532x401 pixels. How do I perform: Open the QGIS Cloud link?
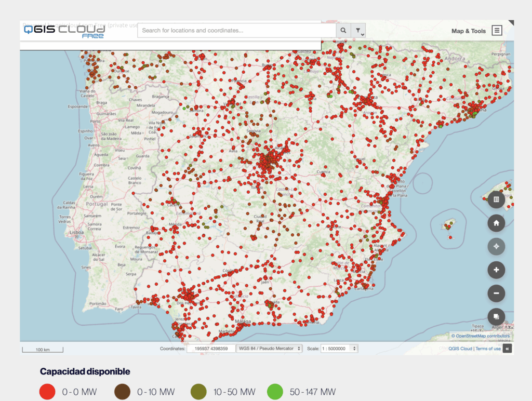click(460, 349)
